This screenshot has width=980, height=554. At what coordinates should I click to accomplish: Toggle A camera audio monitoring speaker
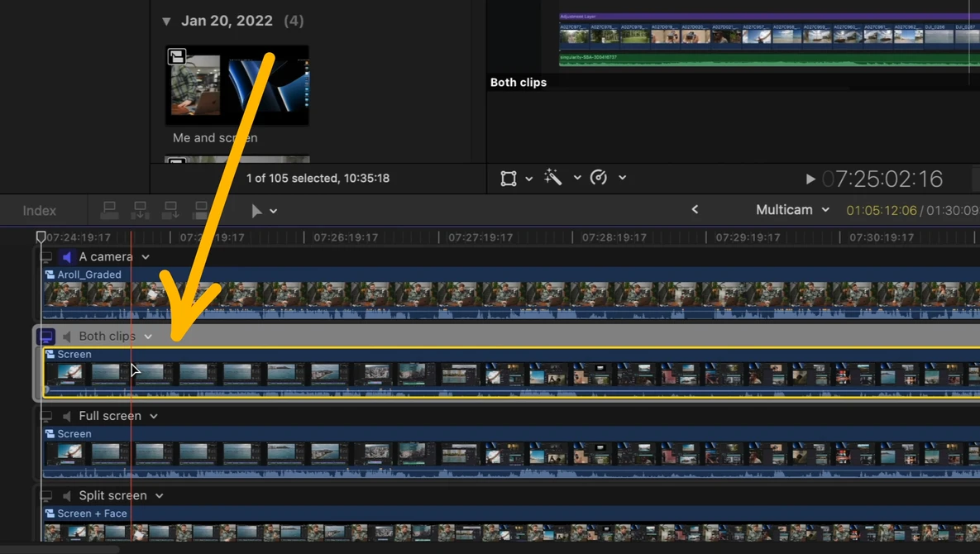point(66,256)
